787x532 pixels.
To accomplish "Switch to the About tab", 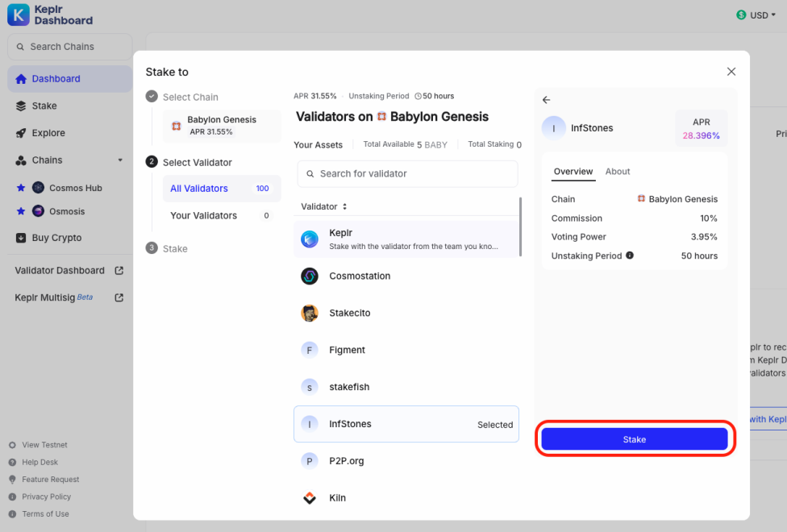I will point(618,172).
